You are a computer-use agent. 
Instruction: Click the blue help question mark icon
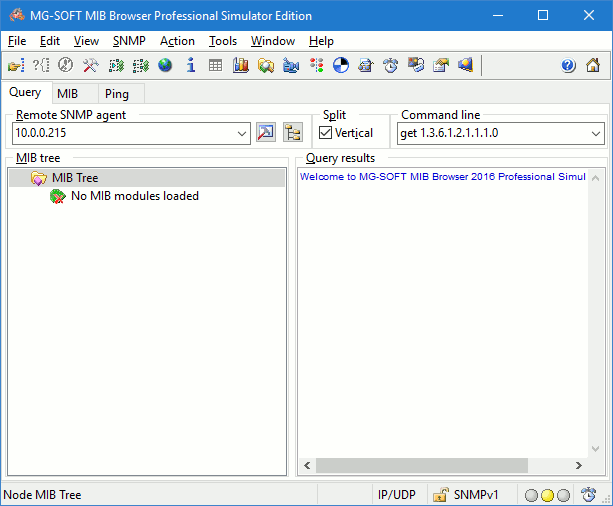click(x=568, y=66)
